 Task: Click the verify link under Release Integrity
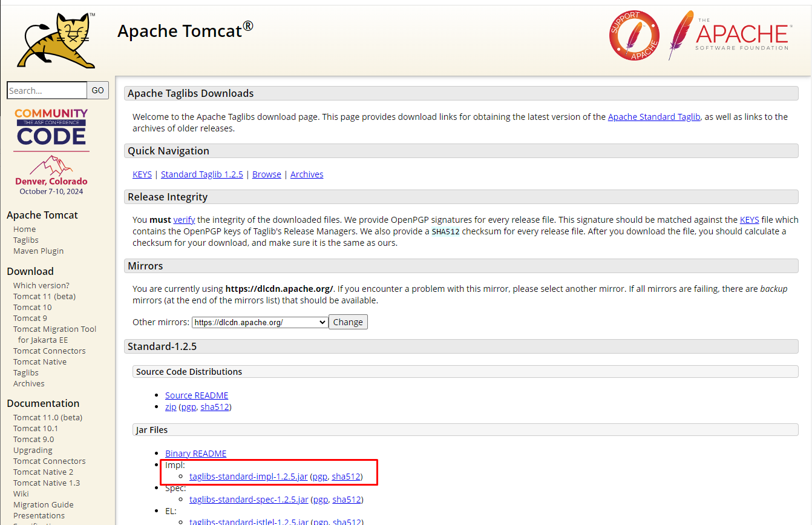(184, 219)
